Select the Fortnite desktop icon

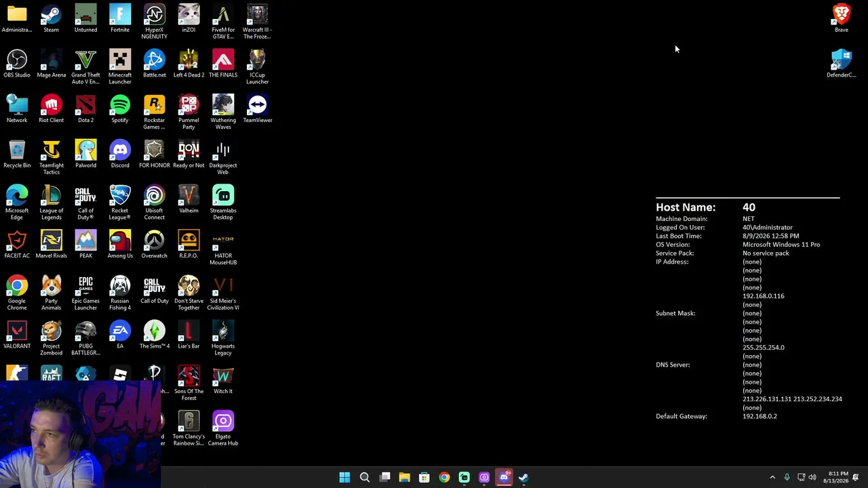(120, 18)
